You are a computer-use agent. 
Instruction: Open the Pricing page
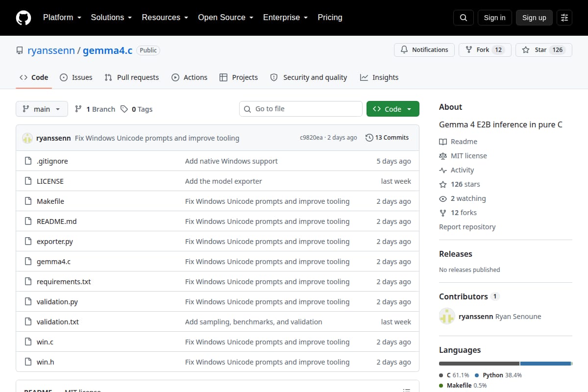tap(330, 18)
